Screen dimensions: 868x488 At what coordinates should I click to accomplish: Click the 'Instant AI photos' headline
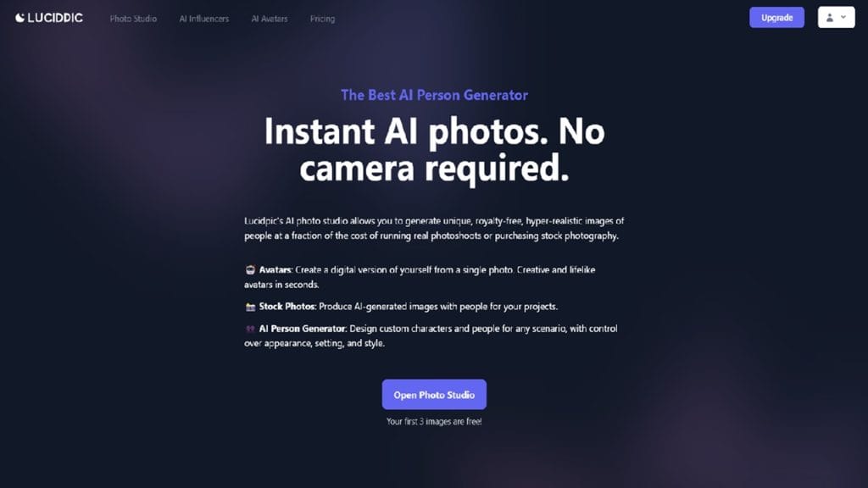click(x=434, y=149)
